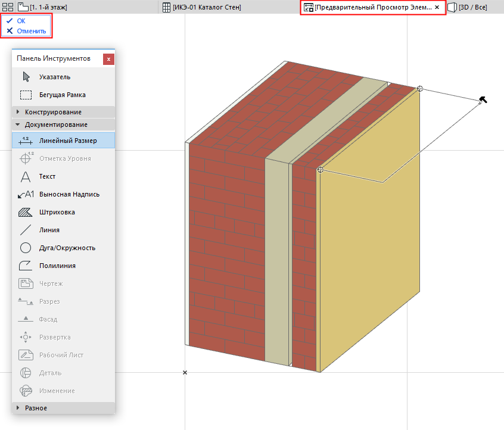This screenshot has height=430, width=504.
Task: Click the wall top corner hotspot marker
Action: tap(420, 89)
